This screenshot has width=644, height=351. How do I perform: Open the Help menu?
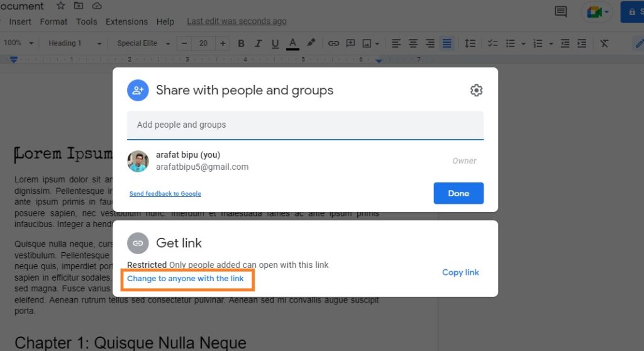[x=165, y=21]
